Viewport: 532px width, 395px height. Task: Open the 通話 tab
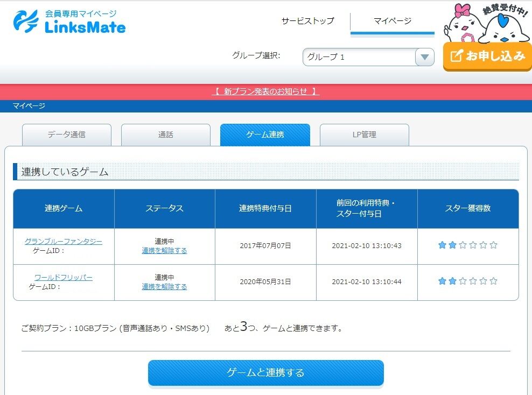165,135
